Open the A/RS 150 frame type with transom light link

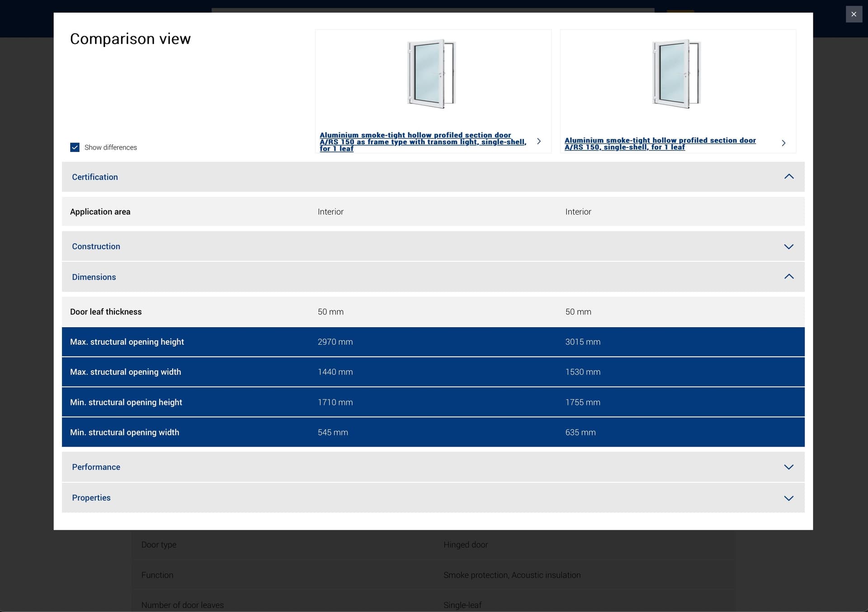coord(423,142)
